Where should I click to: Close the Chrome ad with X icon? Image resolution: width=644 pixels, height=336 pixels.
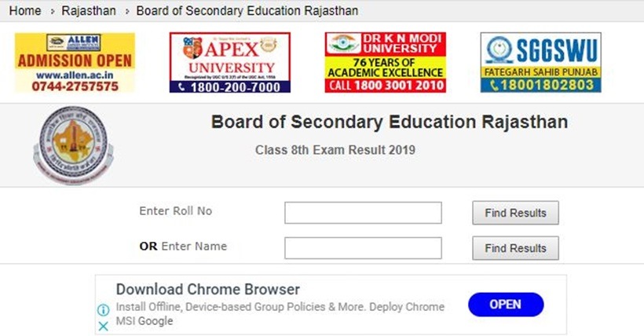tap(104, 326)
